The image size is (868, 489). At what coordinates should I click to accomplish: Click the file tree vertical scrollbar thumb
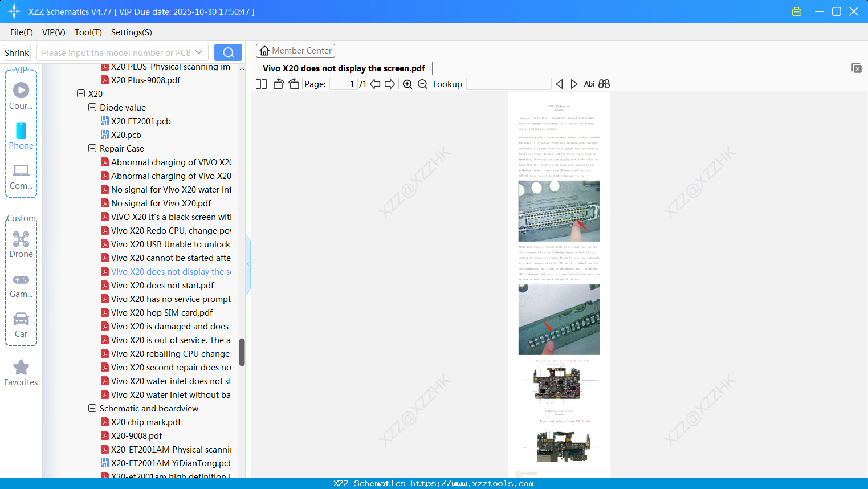click(242, 352)
